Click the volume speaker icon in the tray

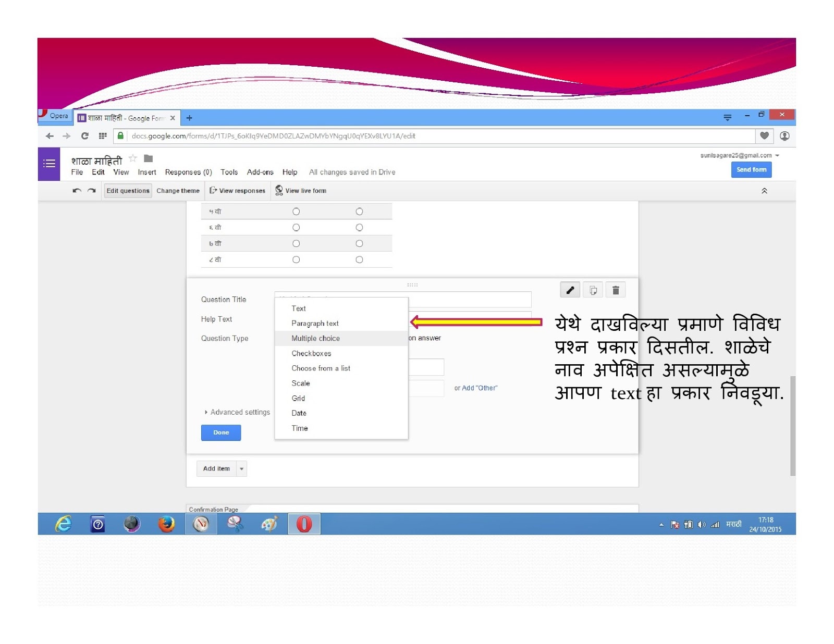[x=702, y=525]
